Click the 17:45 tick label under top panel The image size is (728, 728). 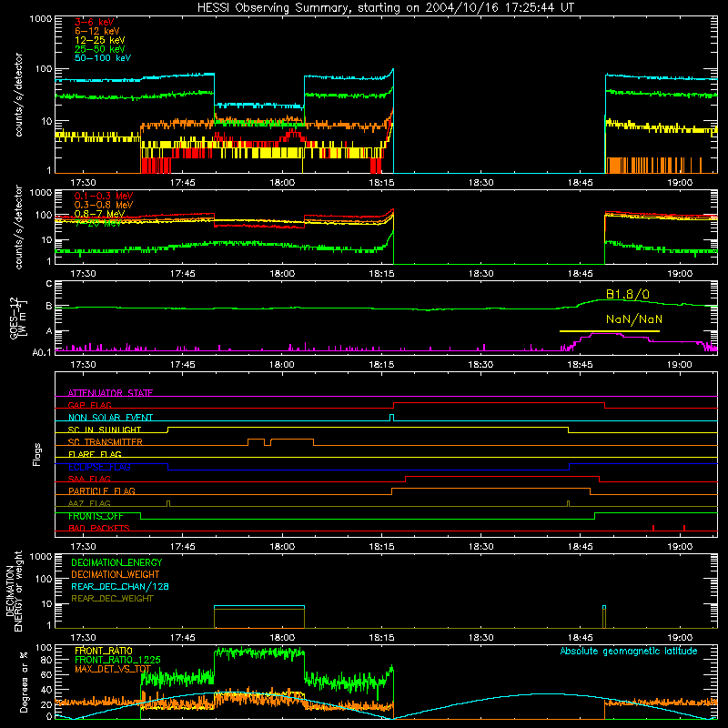(x=183, y=183)
